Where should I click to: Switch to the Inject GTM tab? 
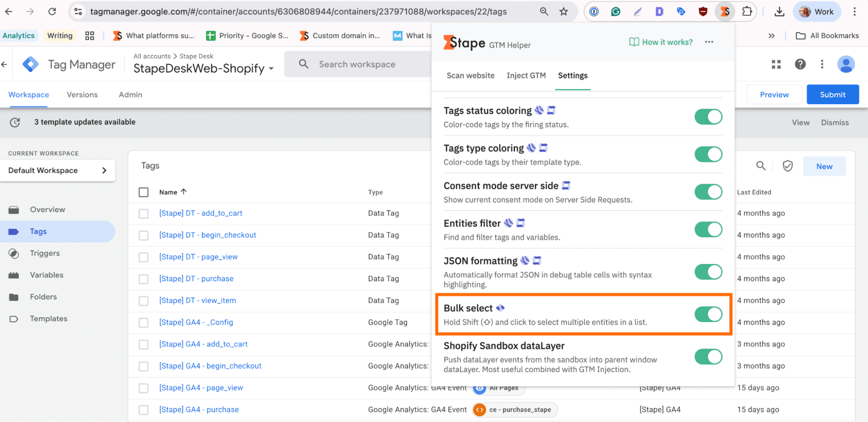point(526,76)
